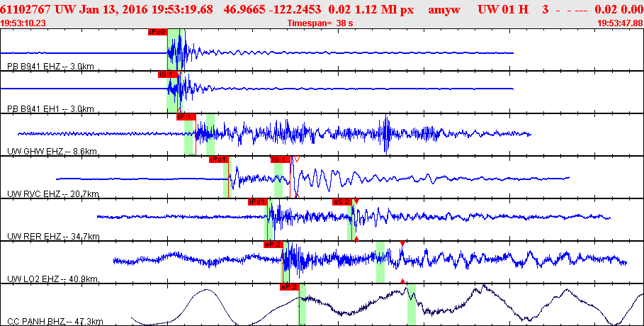The width and height of the screenshot is (644, 326).
Task: Click the start time 19:53:10.23
Action: coord(23,23)
